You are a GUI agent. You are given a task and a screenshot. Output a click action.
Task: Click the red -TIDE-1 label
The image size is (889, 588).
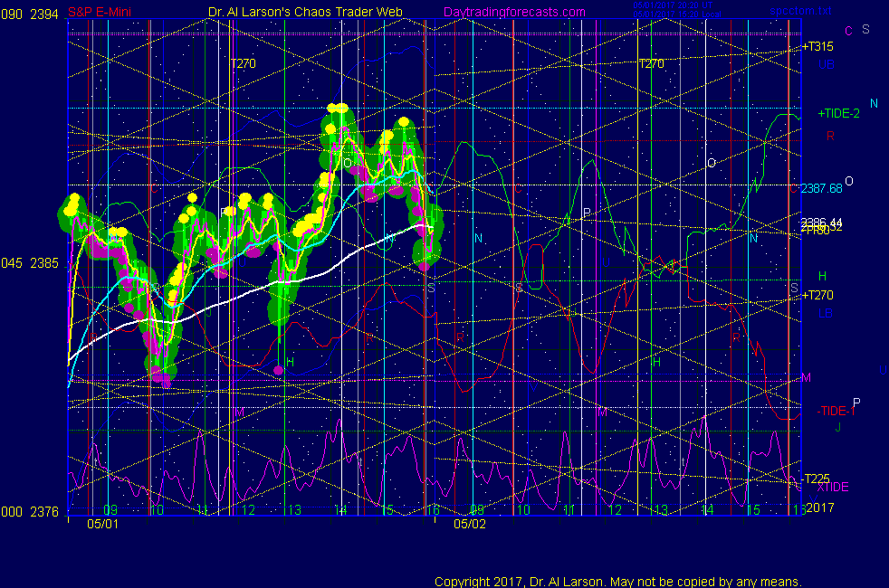[x=836, y=412]
